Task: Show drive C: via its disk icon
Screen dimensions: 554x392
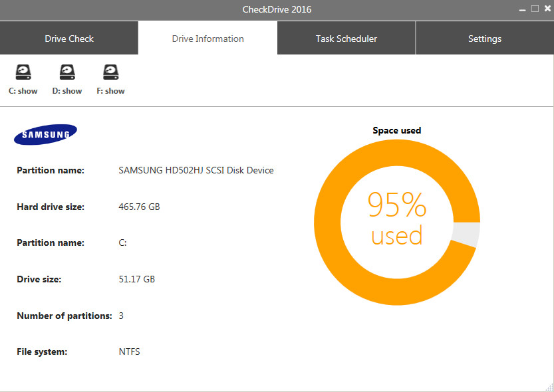Action: pyautogui.click(x=23, y=72)
